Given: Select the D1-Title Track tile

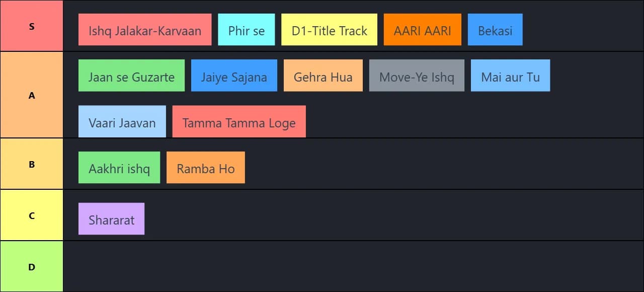Looking at the screenshot, I should coord(329,30).
